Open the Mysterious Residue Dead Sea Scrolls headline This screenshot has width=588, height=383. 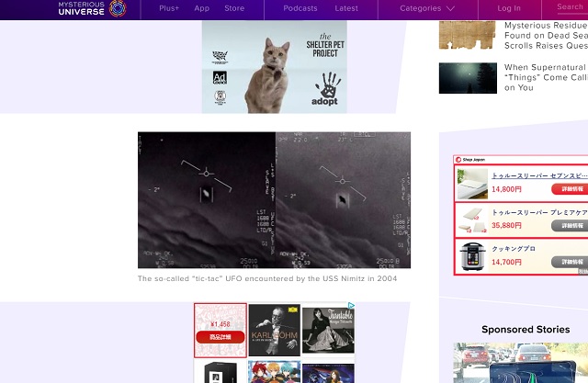tap(546, 35)
